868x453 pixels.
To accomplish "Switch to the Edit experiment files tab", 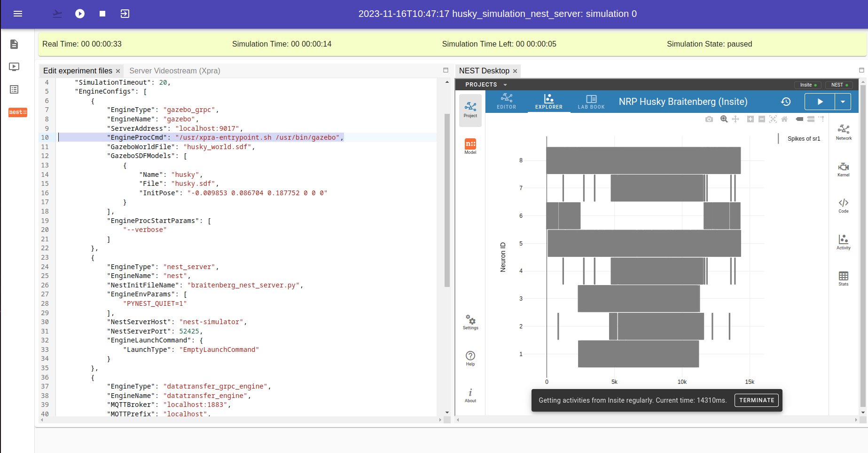I will point(78,71).
